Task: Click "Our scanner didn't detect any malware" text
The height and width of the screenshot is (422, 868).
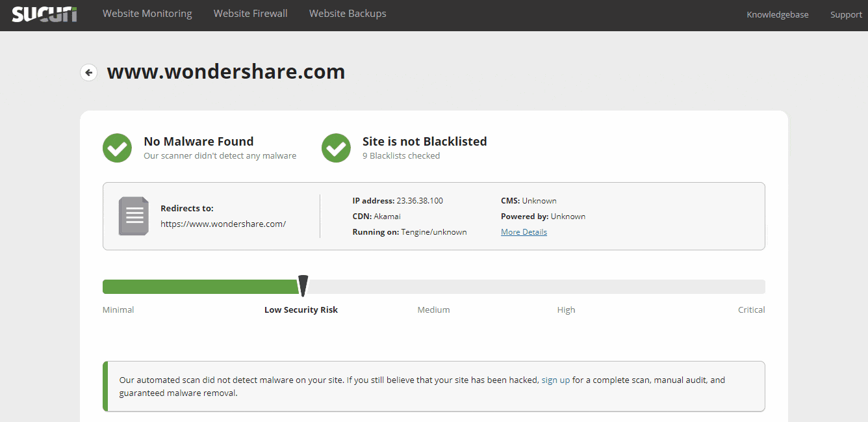Action: [220, 156]
